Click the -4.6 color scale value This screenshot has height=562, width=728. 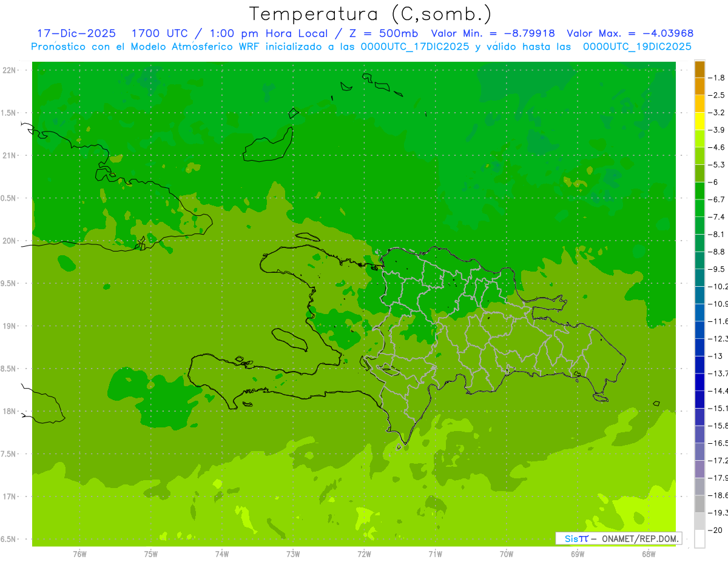(x=716, y=147)
